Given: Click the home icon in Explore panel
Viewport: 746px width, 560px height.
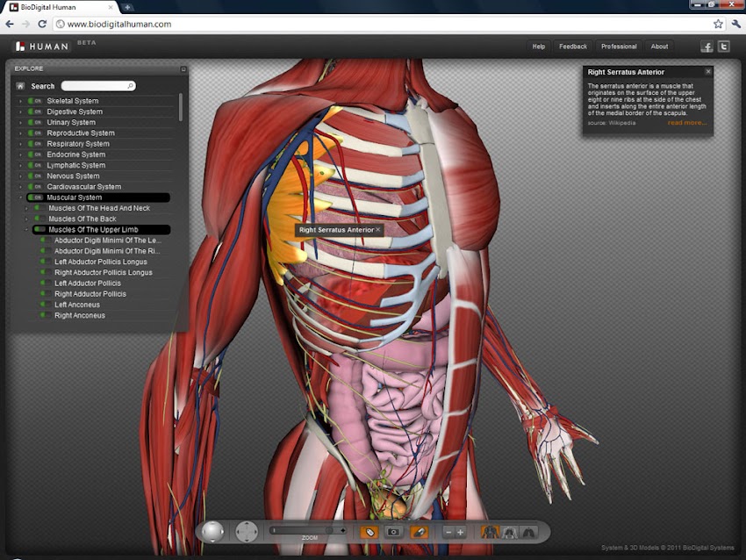Looking at the screenshot, I should tap(20, 86).
